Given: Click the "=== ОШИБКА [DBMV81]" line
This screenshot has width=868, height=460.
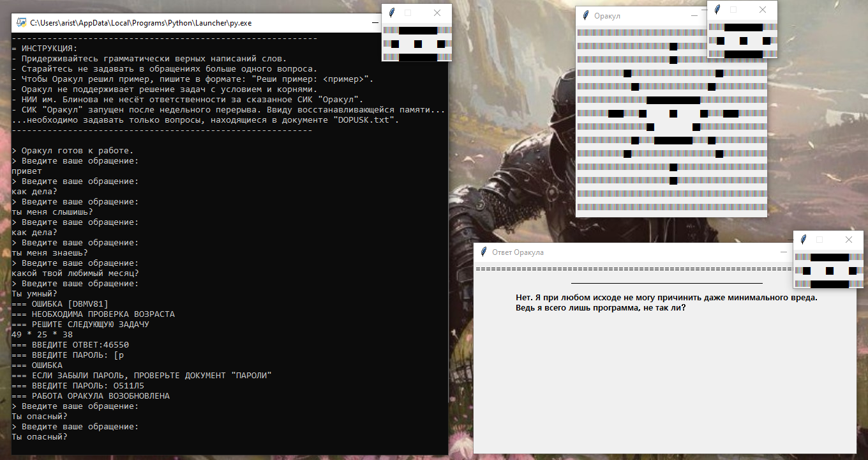Looking at the screenshot, I should click(60, 304).
